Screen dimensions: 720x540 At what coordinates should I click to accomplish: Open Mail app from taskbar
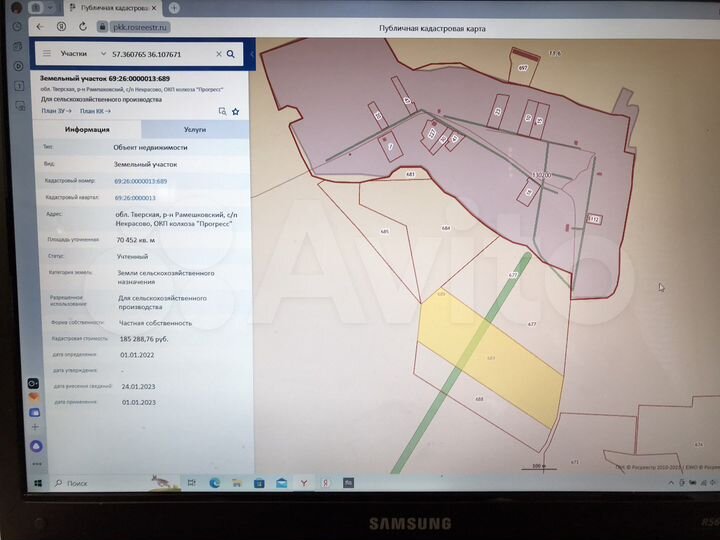click(281, 483)
